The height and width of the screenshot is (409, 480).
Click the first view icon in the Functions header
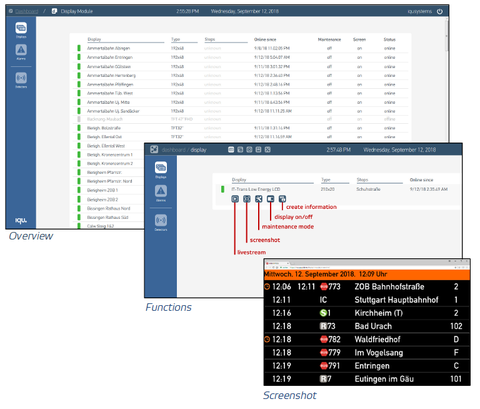[x=231, y=150]
